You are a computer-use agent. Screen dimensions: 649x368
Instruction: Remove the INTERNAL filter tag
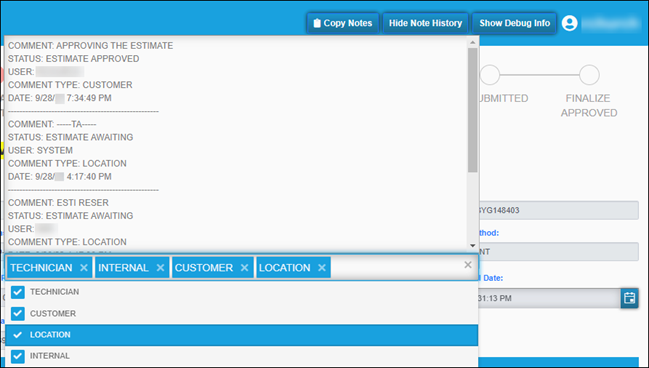[161, 268]
